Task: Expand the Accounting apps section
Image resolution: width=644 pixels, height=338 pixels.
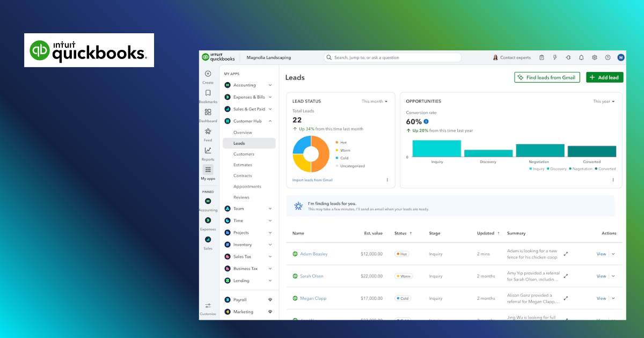Action: [270, 85]
